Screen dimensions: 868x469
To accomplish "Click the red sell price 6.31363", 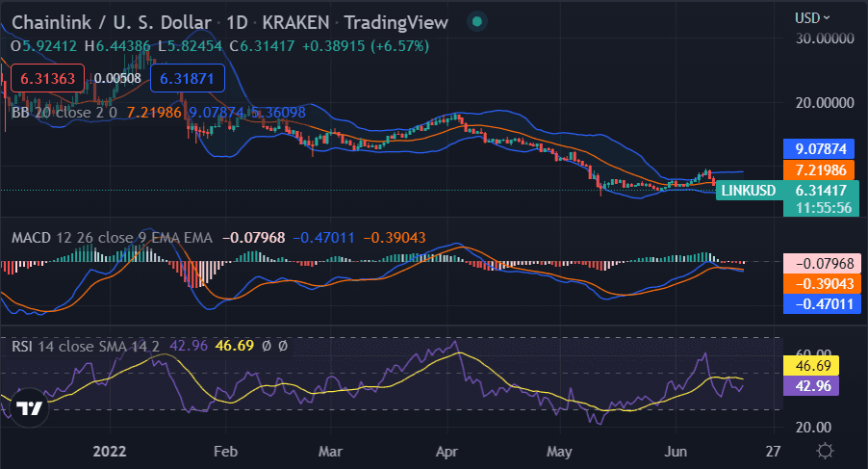I will (47, 78).
